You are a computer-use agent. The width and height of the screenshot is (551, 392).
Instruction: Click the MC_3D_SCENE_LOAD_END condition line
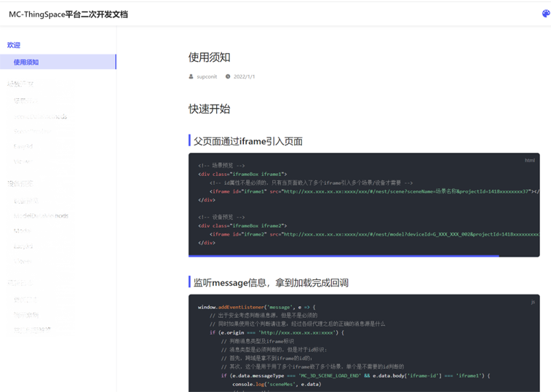(356, 375)
